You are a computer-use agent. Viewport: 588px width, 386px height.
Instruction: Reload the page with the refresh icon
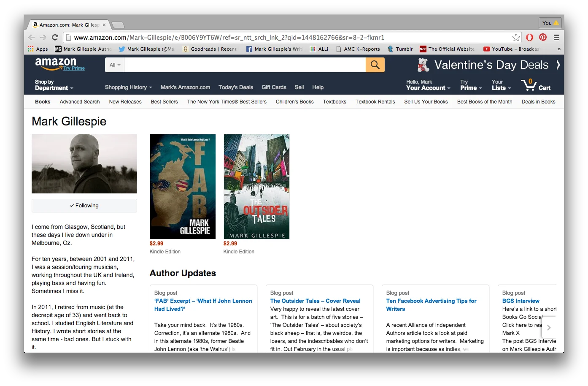coord(55,37)
